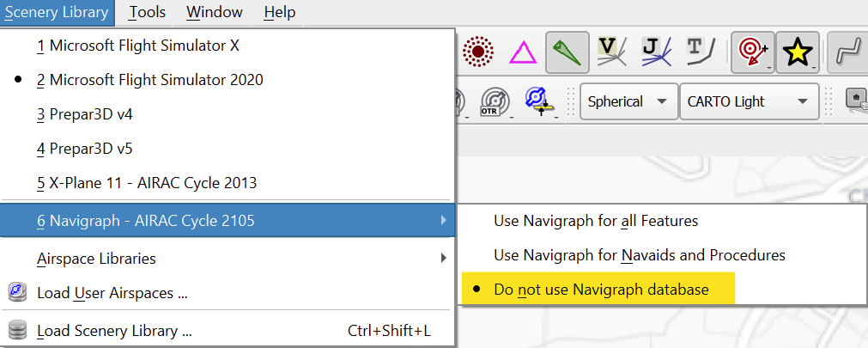Expand the Airspace Libraries submenu arrow
Image resolution: width=868 pixels, height=348 pixels.
[x=443, y=258]
